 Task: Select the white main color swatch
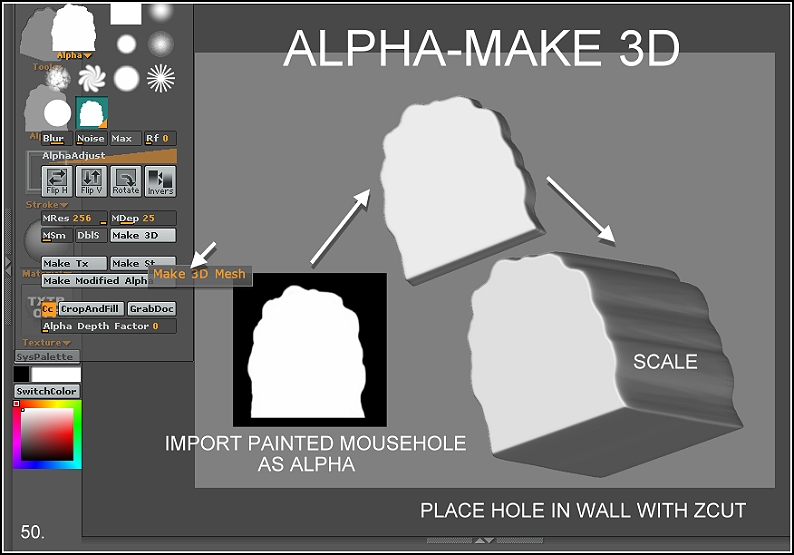point(56,375)
